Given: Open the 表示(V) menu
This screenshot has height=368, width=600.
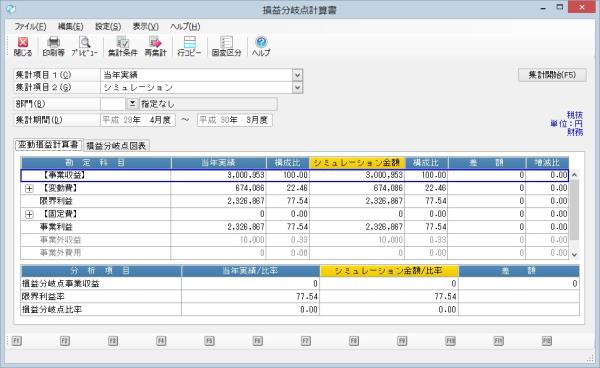Looking at the screenshot, I should tap(145, 26).
